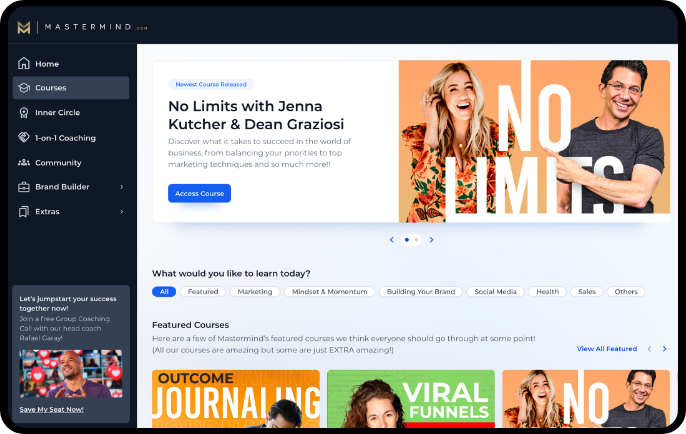The width and height of the screenshot is (686, 434).
Task: Click the Save My Seat Now link
Action: coord(51,410)
